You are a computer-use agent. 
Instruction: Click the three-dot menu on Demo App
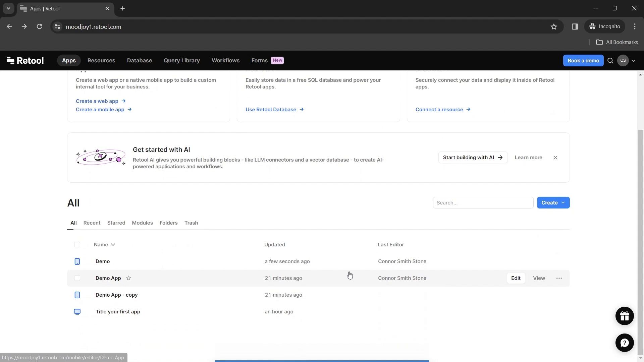pos(559,278)
